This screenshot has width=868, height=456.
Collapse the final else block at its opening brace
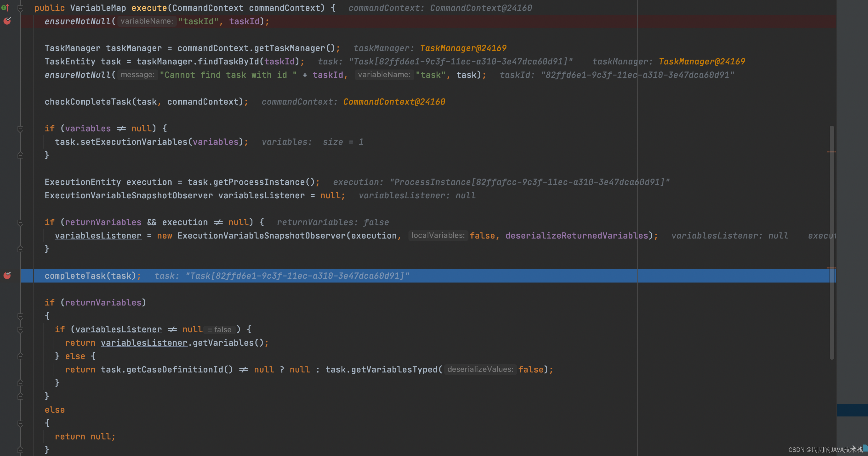coord(20,423)
